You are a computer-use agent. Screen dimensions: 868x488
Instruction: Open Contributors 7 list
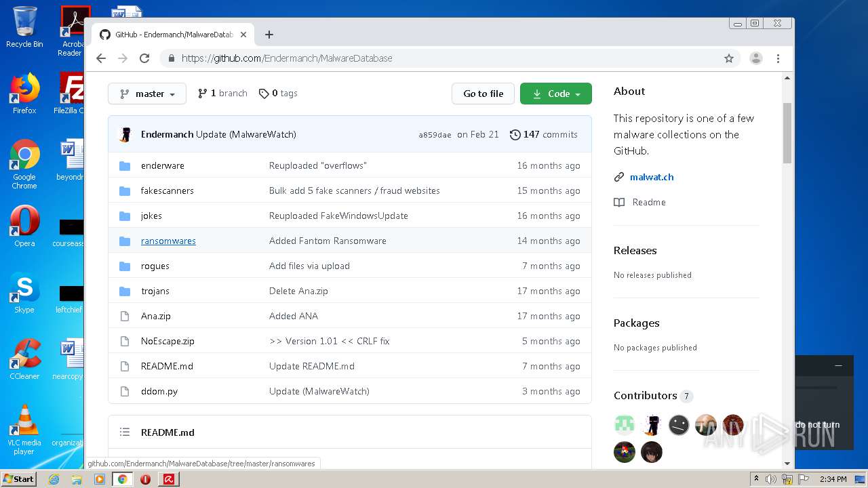point(653,395)
